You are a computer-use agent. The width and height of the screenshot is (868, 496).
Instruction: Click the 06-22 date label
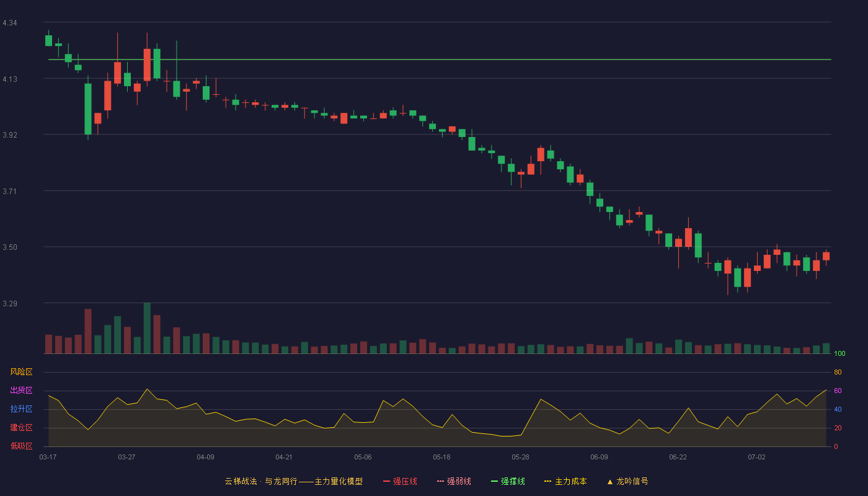click(678, 457)
